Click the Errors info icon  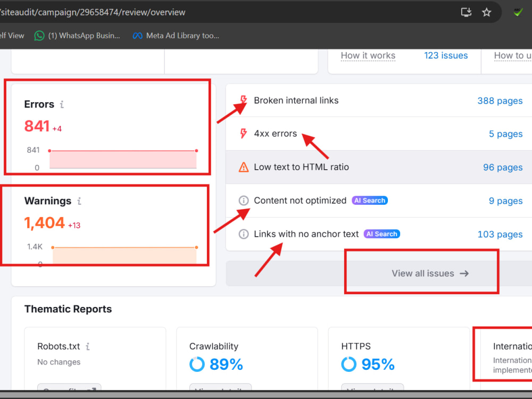pyautogui.click(x=62, y=104)
